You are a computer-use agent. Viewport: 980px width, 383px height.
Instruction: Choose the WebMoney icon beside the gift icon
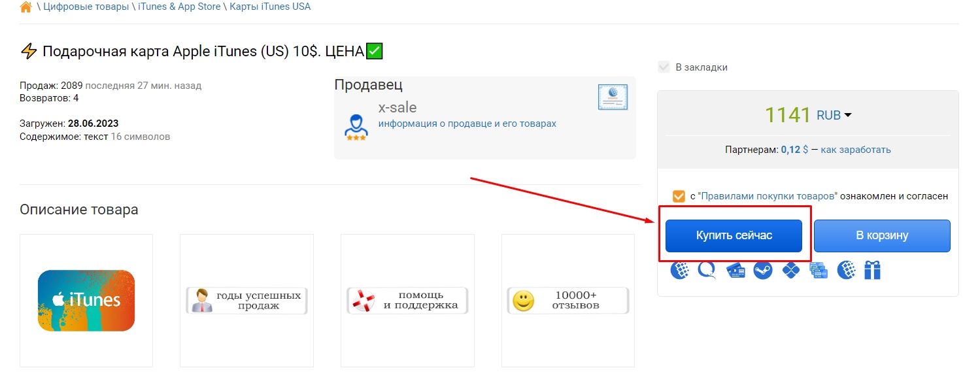pyautogui.click(x=847, y=270)
